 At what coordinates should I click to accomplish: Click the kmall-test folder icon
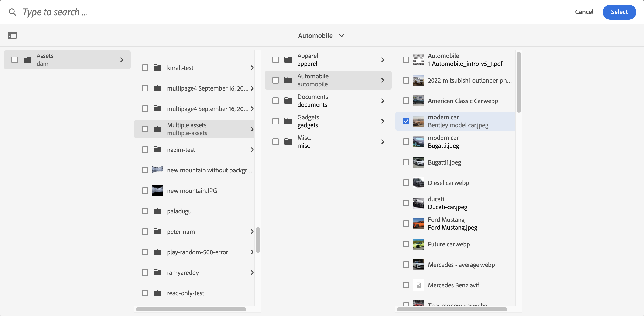[x=158, y=68]
